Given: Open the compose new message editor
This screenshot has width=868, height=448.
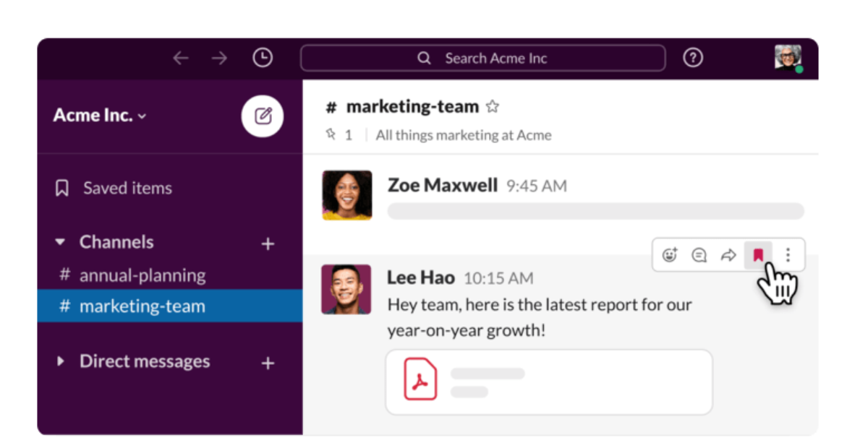Looking at the screenshot, I should (x=262, y=116).
